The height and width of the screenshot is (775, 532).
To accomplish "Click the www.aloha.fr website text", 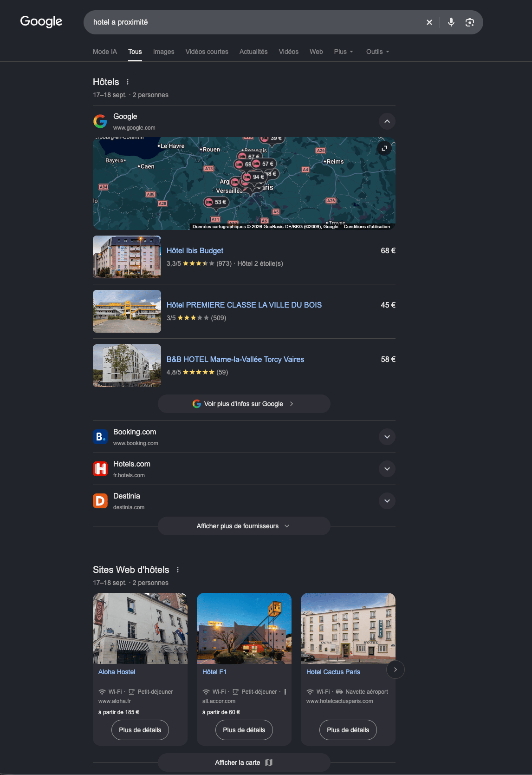I will (x=115, y=701).
